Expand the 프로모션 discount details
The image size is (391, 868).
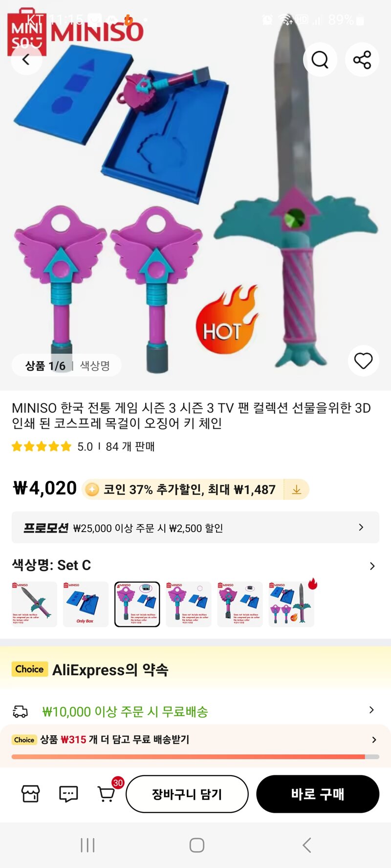tap(195, 527)
